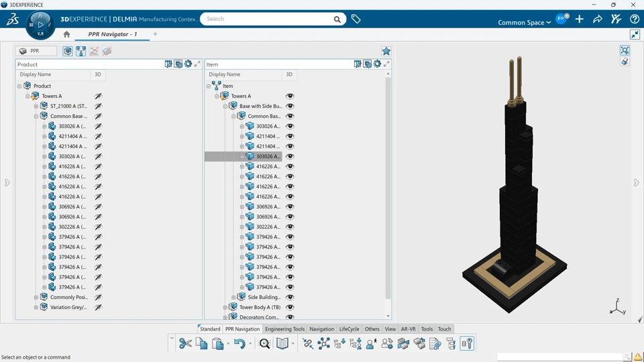
Task: Toggle eye for Tower Body A (TB) row
Action: (290, 307)
